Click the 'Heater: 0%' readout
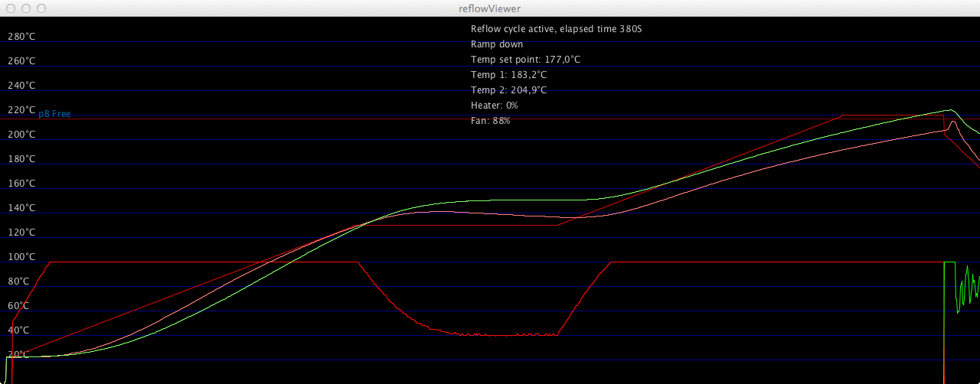Screen dimensions: 980x384 tap(495, 106)
